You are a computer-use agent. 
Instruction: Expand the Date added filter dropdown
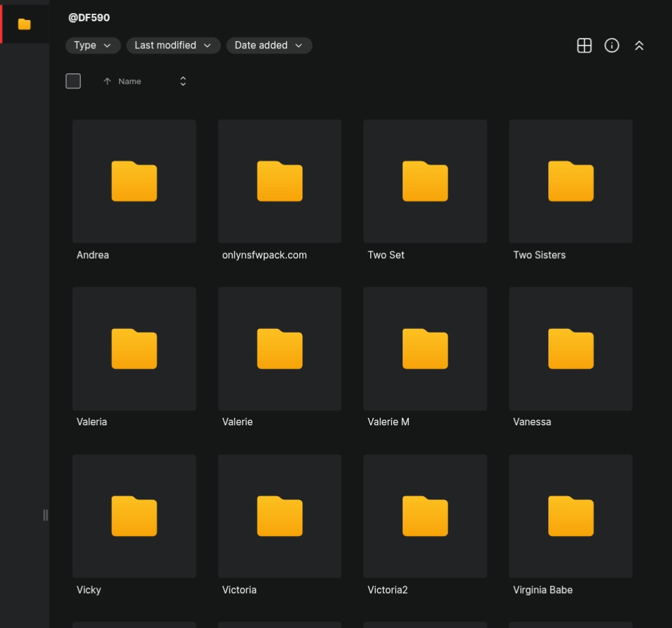click(x=269, y=45)
